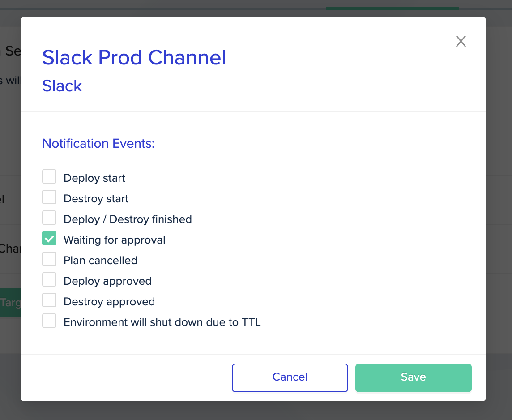Viewport: 512px width, 420px height.
Task: Click the Slack Prod Channel title
Action: point(134,58)
